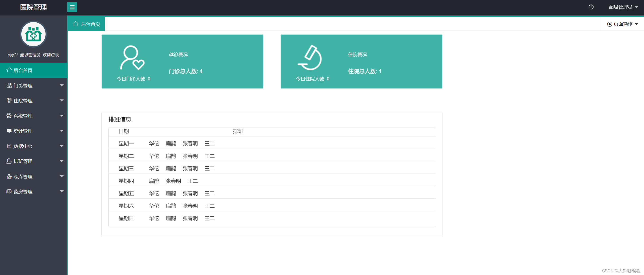Screen dimensions: 644x275
Task: Click the hospital logo avatar
Action: 33,34
